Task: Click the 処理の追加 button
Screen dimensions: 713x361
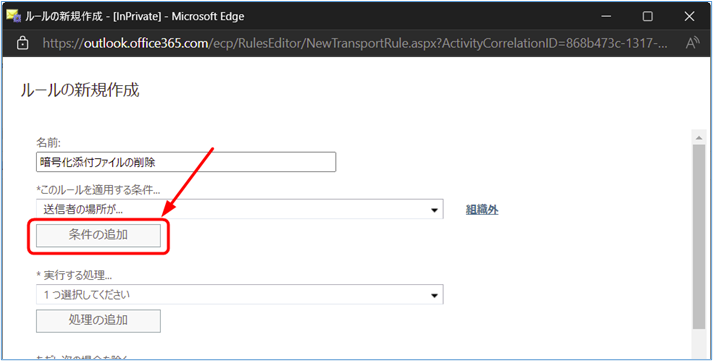Action: point(98,321)
